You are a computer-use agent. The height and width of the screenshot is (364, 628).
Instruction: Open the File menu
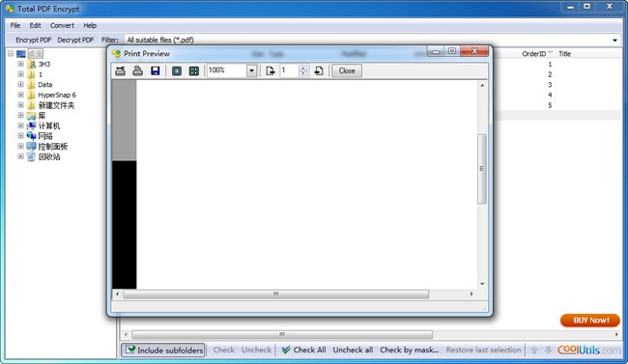point(15,25)
